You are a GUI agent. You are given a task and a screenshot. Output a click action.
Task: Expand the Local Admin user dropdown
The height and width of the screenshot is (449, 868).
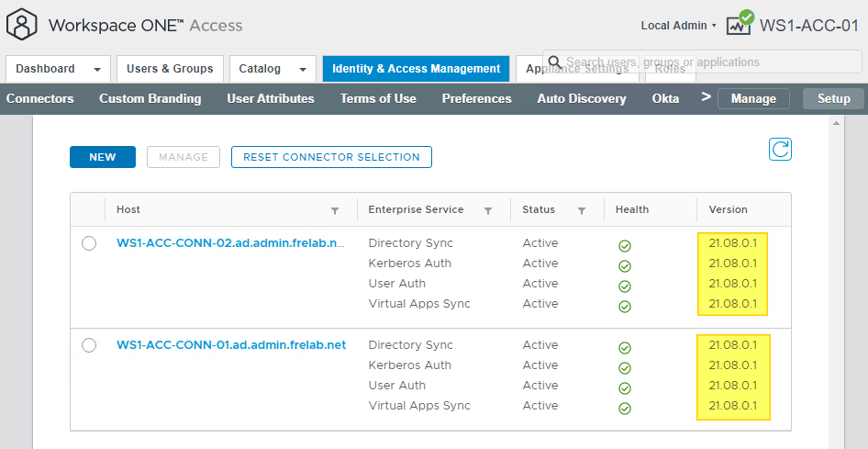tap(678, 26)
